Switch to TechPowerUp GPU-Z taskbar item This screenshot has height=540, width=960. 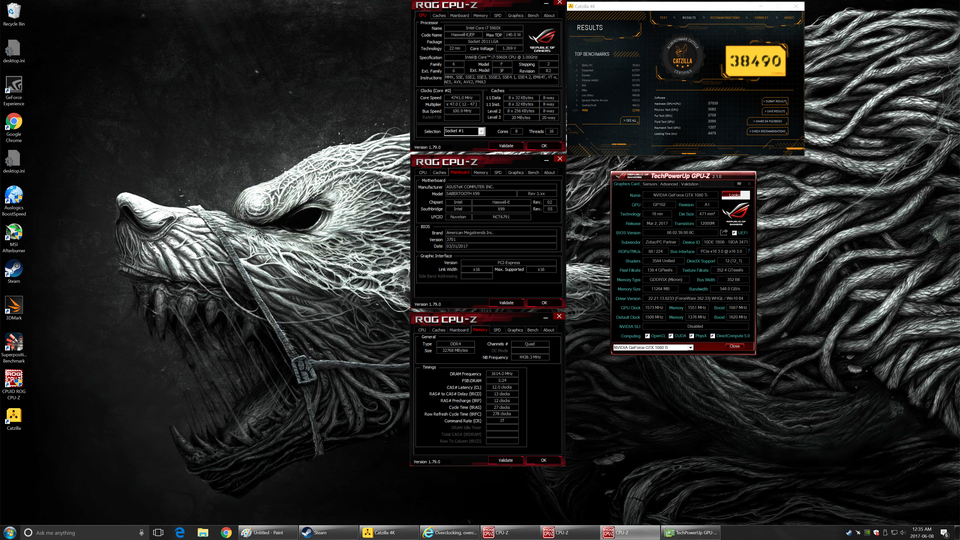pos(691,533)
